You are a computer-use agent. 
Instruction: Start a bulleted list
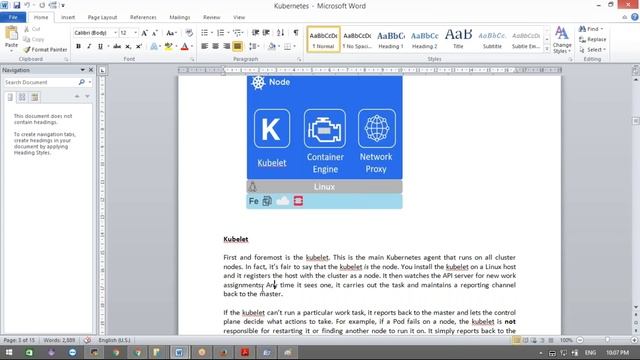204,33
